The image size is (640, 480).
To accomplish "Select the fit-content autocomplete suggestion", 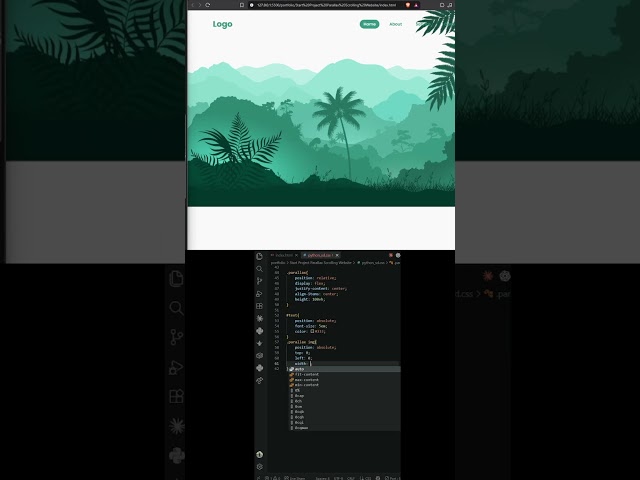I will tap(344, 374).
